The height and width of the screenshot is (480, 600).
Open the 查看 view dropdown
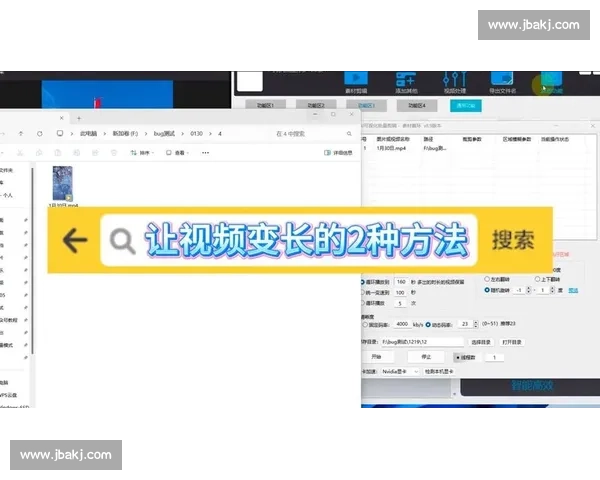pos(178,153)
